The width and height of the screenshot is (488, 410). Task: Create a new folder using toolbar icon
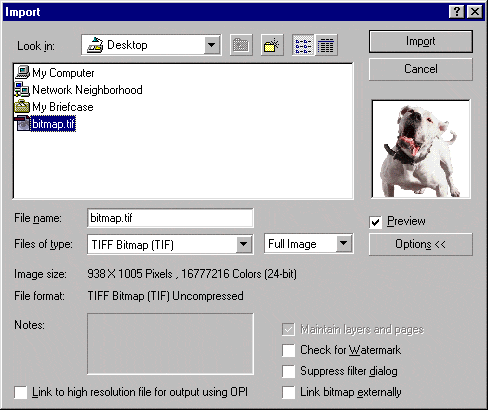click(x=272, y=45)
